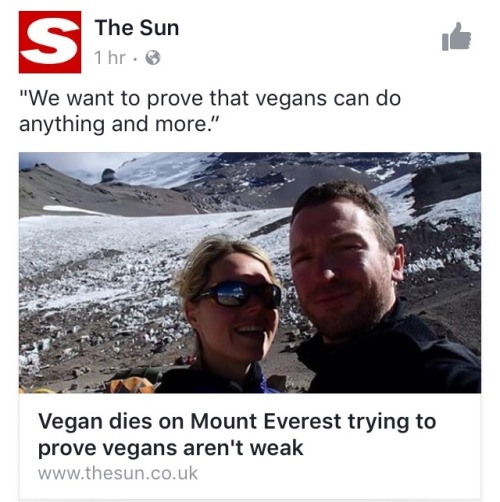The width and height of the screenshot is (500, 502).
Task: Click the bearded man's face in photo
Action: click(340, 263)
